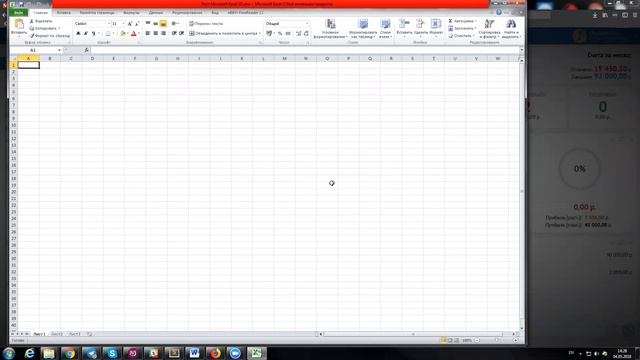Open the green File (Файл) tab
The image size is (640, 360).
(18, 13)
